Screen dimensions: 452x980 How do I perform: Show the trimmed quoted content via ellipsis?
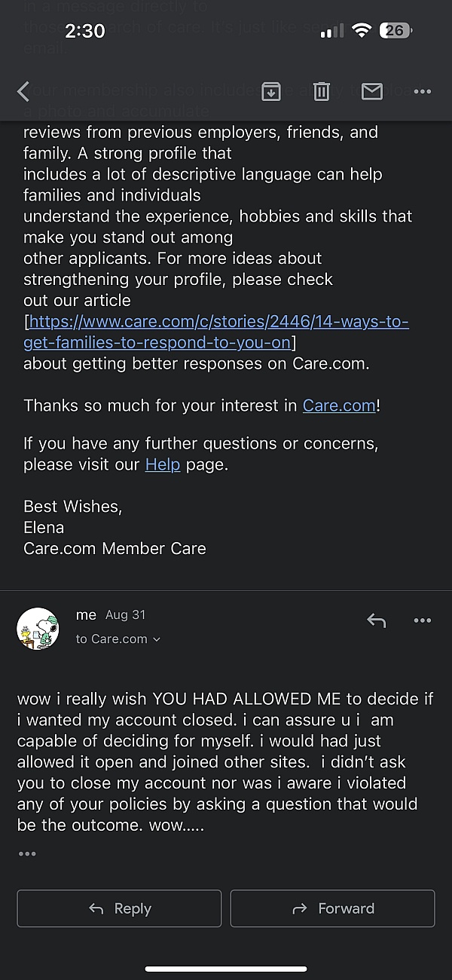tap(27, 853)
